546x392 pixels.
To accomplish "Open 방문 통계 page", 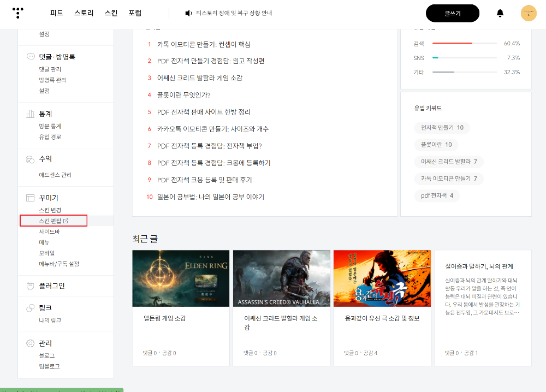I will 50,126.
